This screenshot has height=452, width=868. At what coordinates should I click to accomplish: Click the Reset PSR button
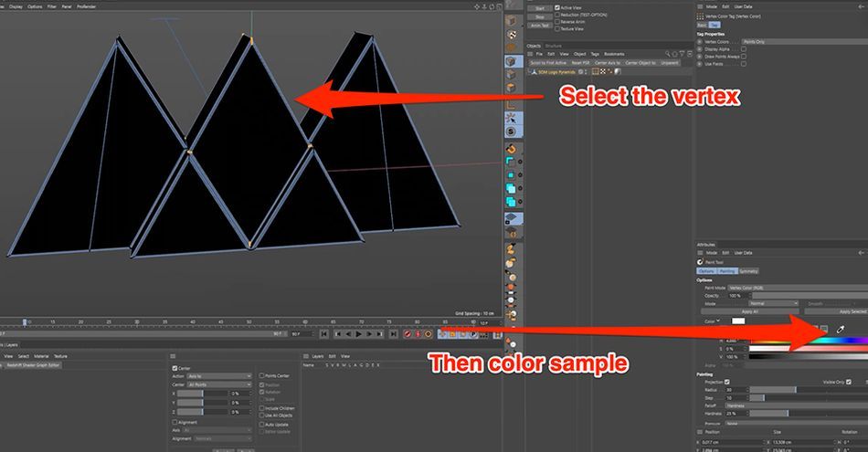pos(580,63)
